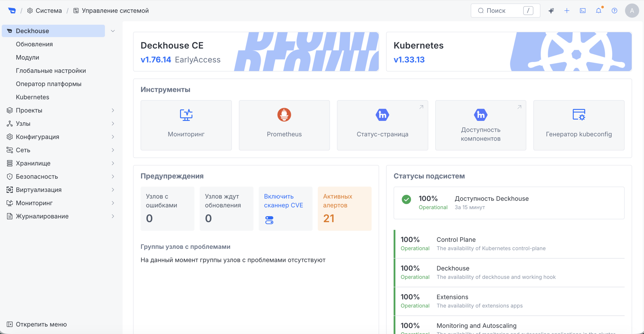Open notifications bell icon
644x334 pixels.
tap(599, 11)
